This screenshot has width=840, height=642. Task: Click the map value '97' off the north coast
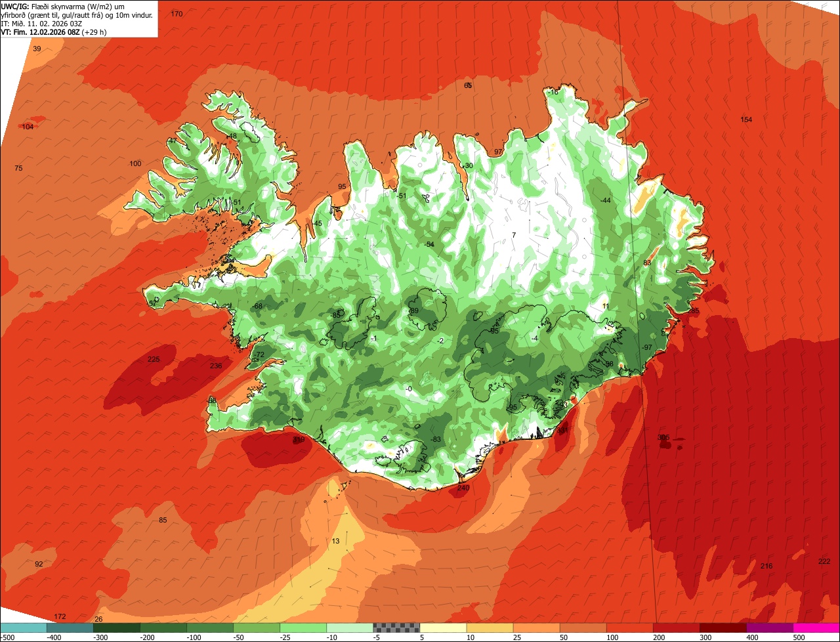pos(498,152)
